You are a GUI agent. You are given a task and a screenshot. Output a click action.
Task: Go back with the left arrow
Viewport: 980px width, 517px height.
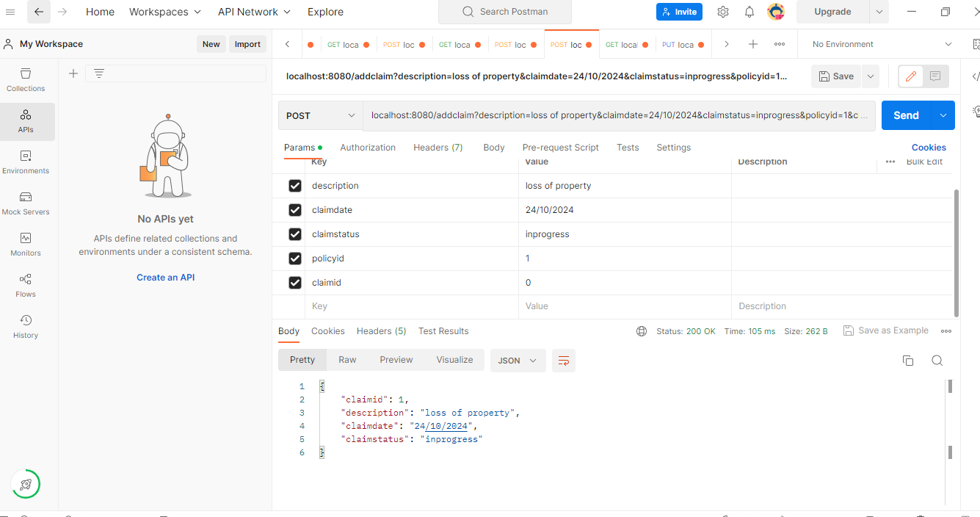tap(39, 12)
